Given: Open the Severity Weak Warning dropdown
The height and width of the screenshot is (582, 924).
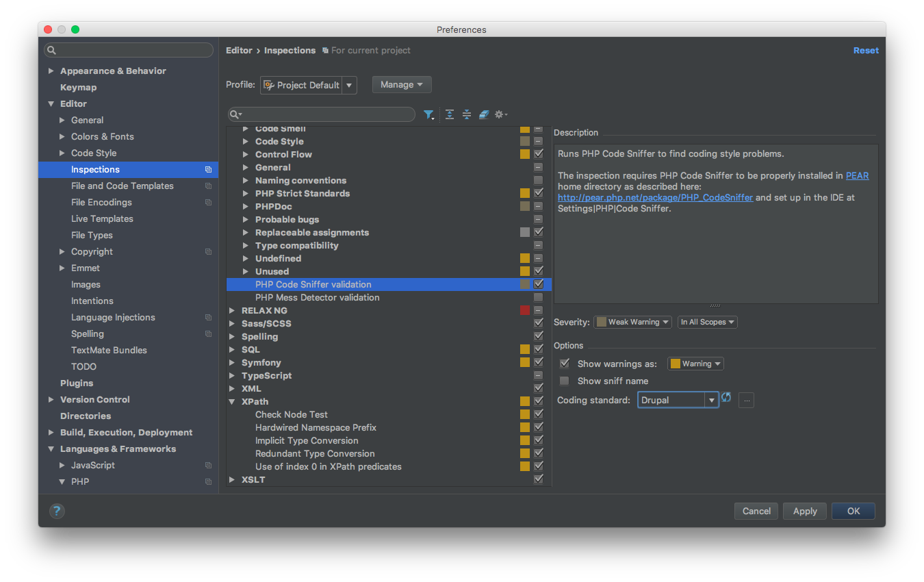Looking at the screenshot, I should pyautogui.click(x=633, y=322).
